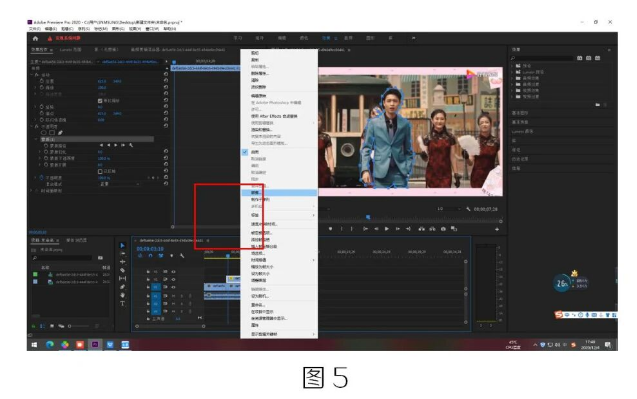This screenshot has height=399, width=637.
Task: Toggle the Position animation stopwatch
Action: tap(42, 81)
